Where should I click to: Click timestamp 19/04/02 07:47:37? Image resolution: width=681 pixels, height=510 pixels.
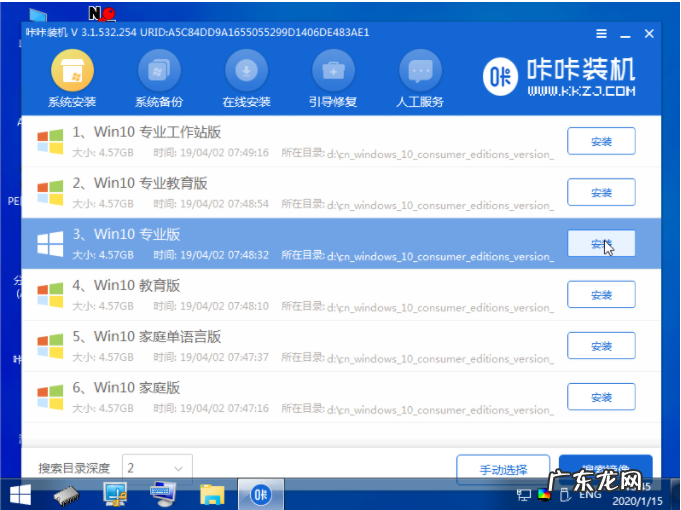pos(225,358)
